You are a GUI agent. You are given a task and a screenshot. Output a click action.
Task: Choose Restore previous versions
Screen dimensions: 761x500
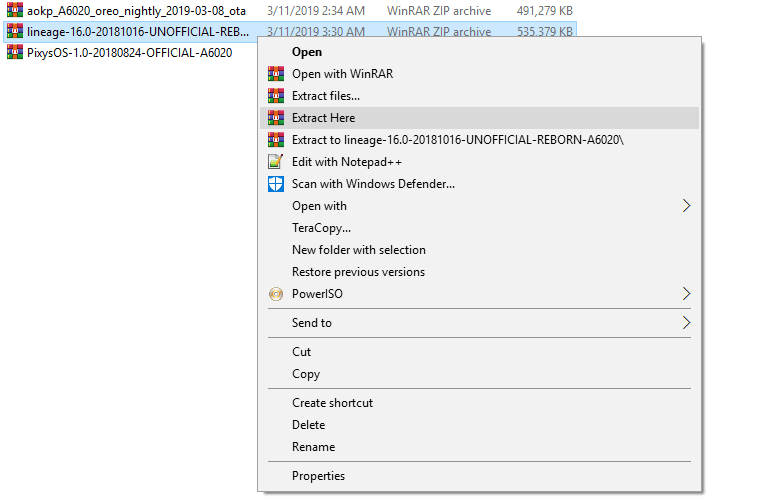tap(480, 272)
